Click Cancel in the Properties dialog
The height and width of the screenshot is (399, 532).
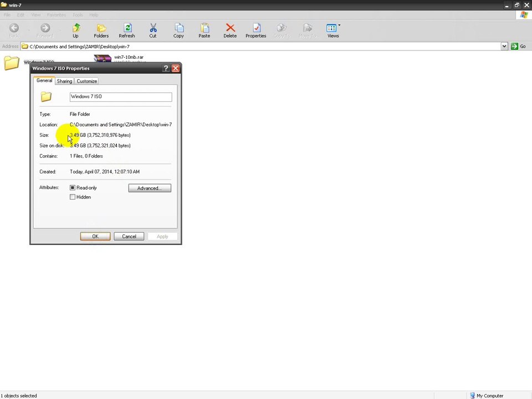tap(129, 237)
